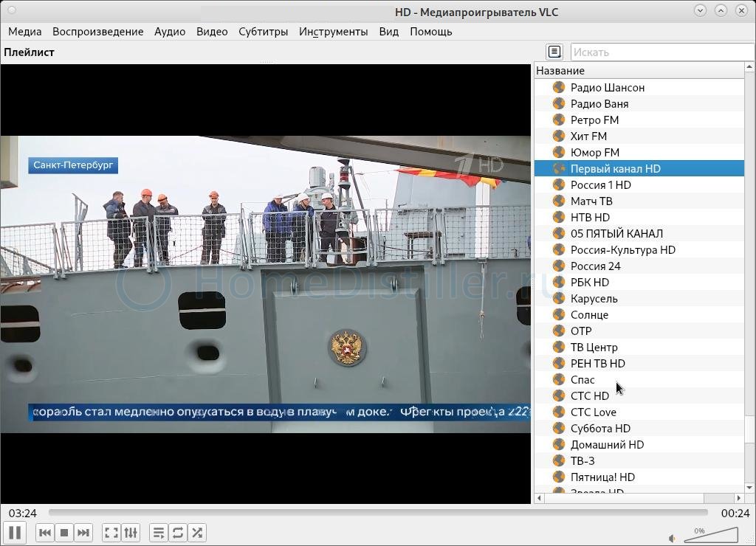Sort playlist by Название column header
This screenshot has height=546, width=756.
[x=639, y=70]
